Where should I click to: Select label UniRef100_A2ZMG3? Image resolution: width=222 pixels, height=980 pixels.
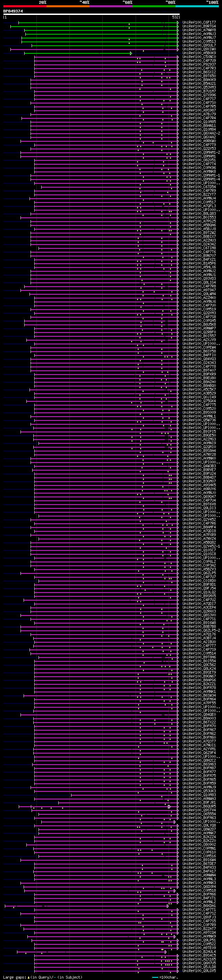tap(199, 439)
